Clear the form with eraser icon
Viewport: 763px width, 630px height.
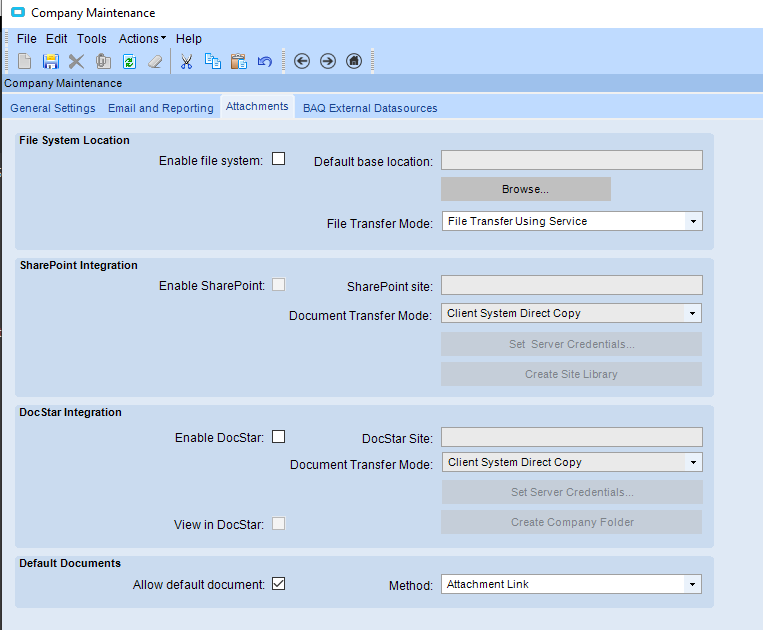pyautogui.click(x=155, y=61)
